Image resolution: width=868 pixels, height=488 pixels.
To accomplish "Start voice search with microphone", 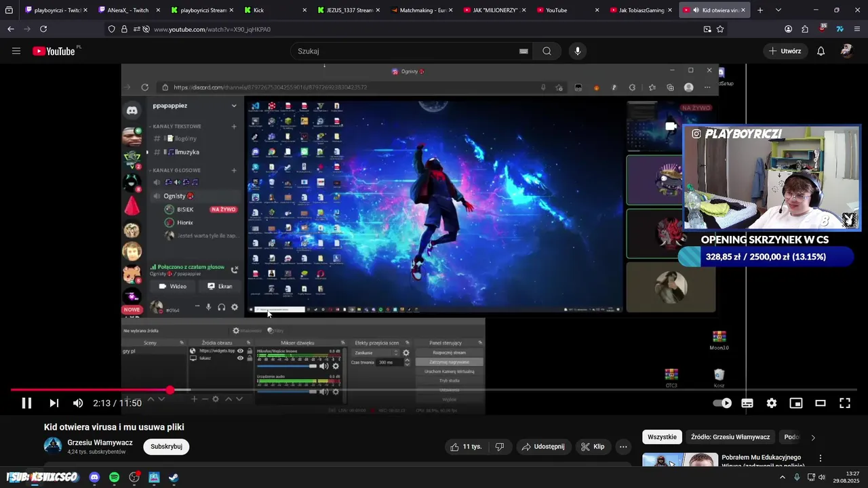I will (x=578, y=51).
